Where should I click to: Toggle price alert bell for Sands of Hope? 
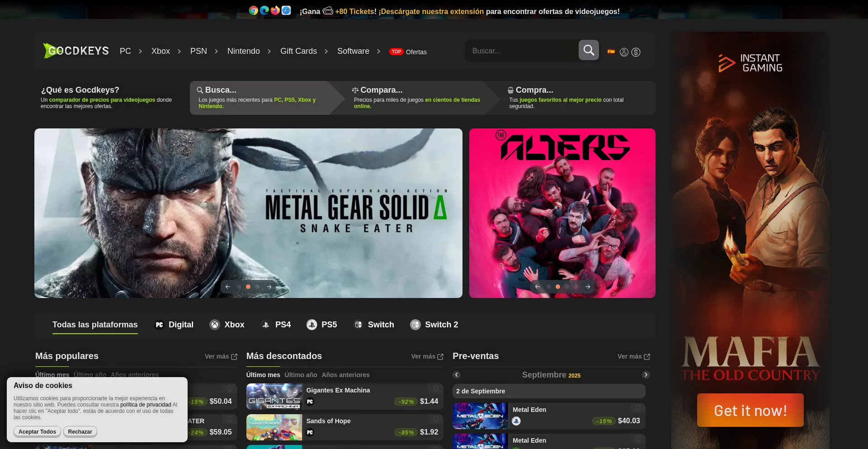435,420
